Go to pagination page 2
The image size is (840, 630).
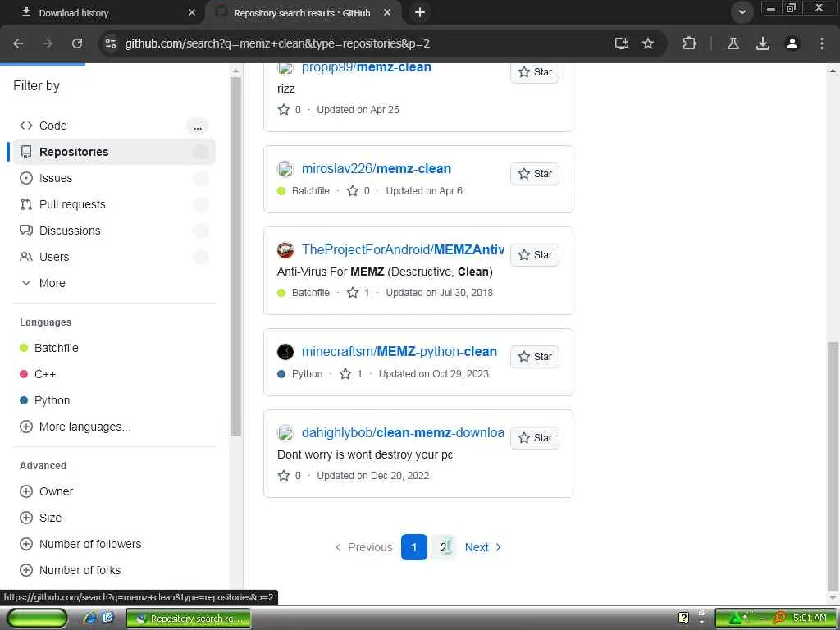coord(444,547)
